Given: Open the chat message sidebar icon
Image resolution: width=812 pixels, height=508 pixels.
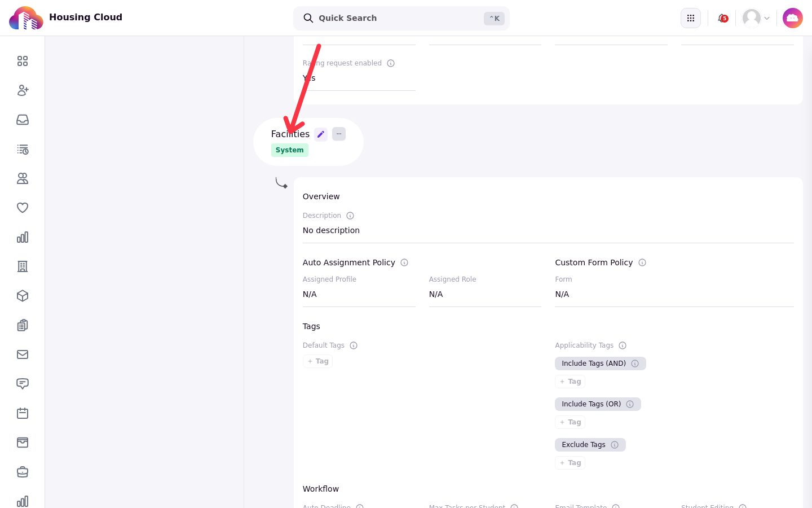Looking at the screenshot, I should click(23, 384).
